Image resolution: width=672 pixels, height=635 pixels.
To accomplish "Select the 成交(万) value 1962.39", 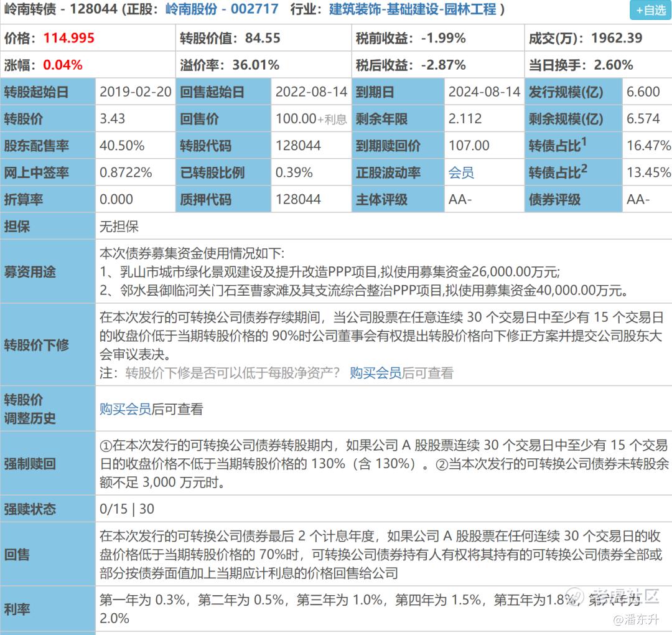I will pyautogui.click(x=617, y=38).
